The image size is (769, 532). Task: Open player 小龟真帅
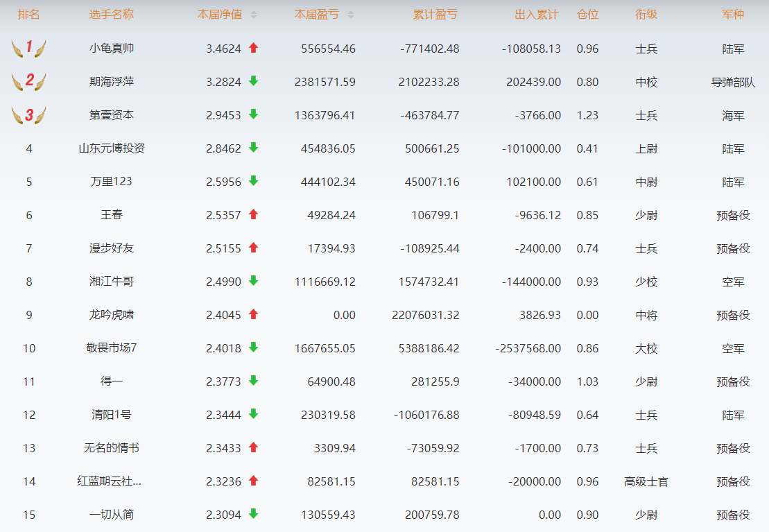[x=112, y=48]
